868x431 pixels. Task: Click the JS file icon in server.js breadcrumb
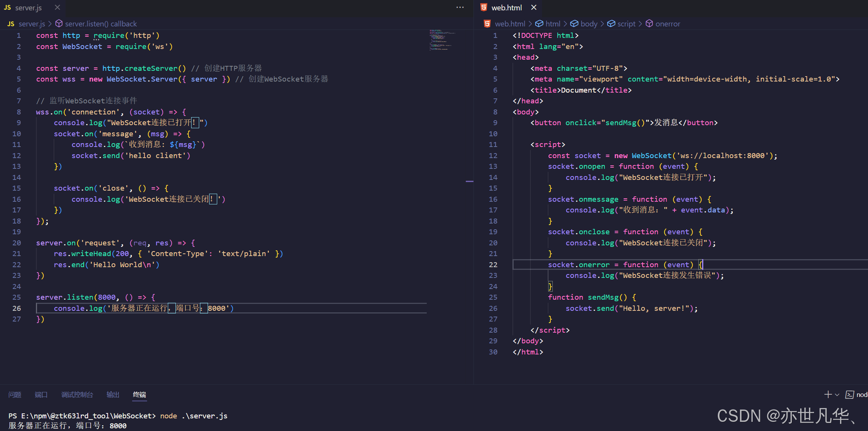(x=11, y=24)
